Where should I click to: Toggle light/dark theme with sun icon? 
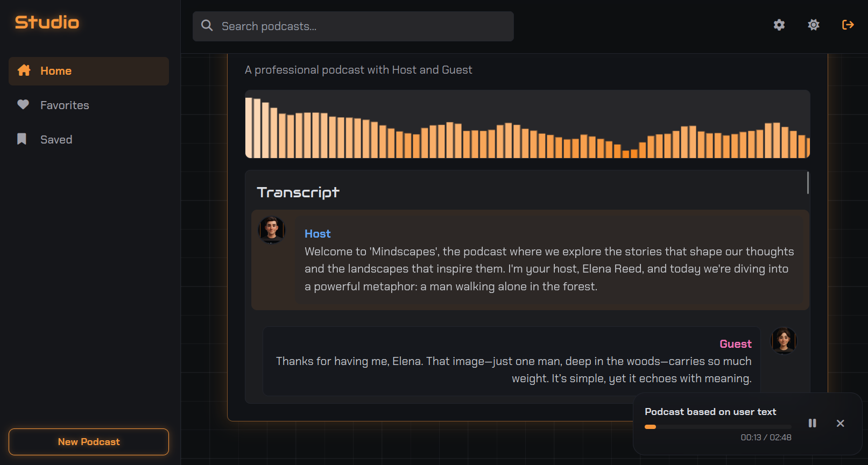point(814,25)
